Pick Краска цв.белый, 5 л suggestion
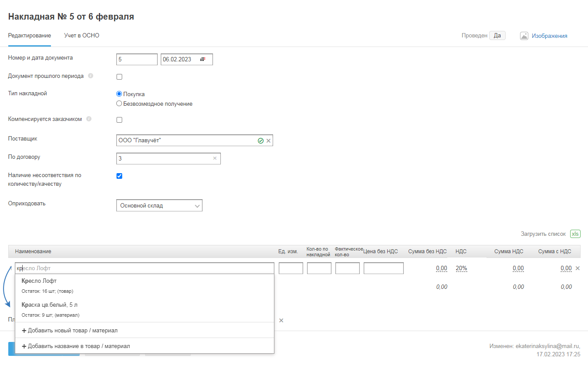This screenshot has width=588, height=365. tap(50, 305)
